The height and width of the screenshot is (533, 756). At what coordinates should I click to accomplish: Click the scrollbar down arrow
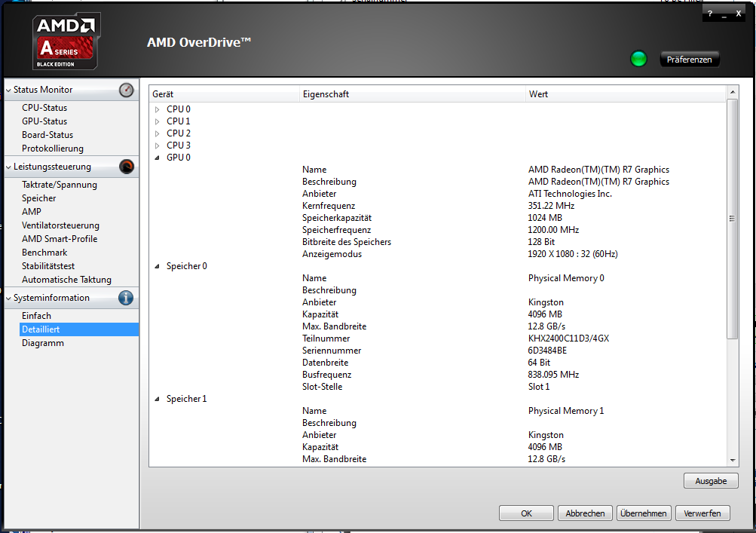tap(733, 461)
